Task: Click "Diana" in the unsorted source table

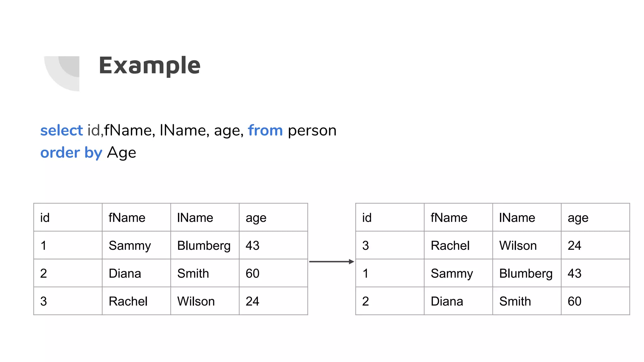Action: coord(125,273)
